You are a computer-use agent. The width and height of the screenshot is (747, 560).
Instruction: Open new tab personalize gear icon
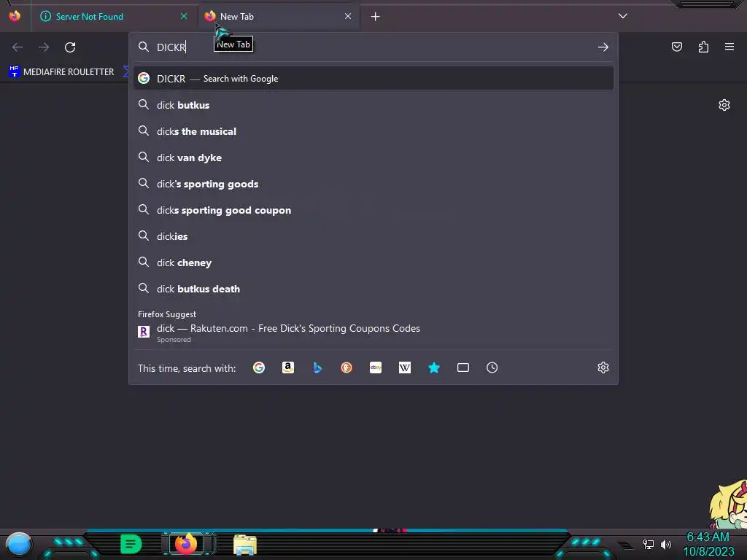click(x=724, y=105)
